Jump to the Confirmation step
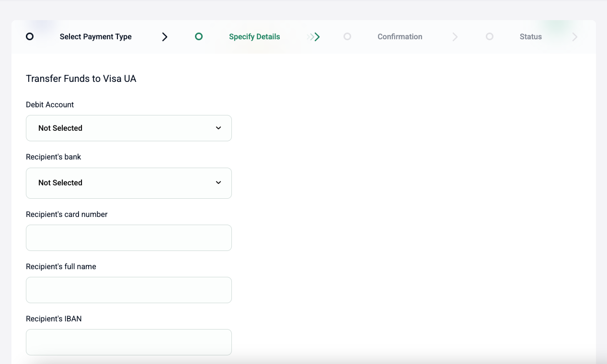The image size is (607, 364). tap(400, 36)
